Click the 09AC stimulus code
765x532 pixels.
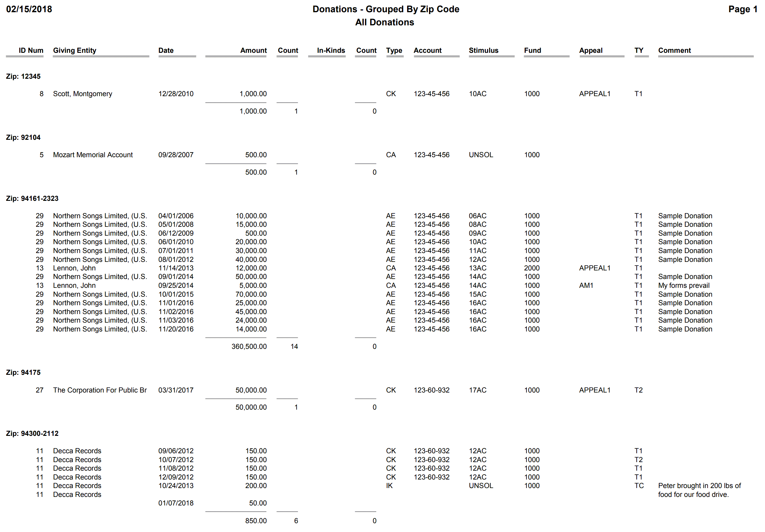478,233
